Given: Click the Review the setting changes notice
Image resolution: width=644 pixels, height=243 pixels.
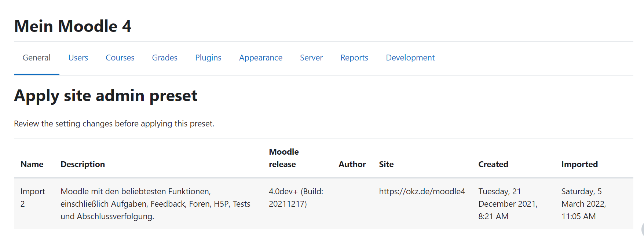Looking at the screenshot, I should [x=114, y=124].
